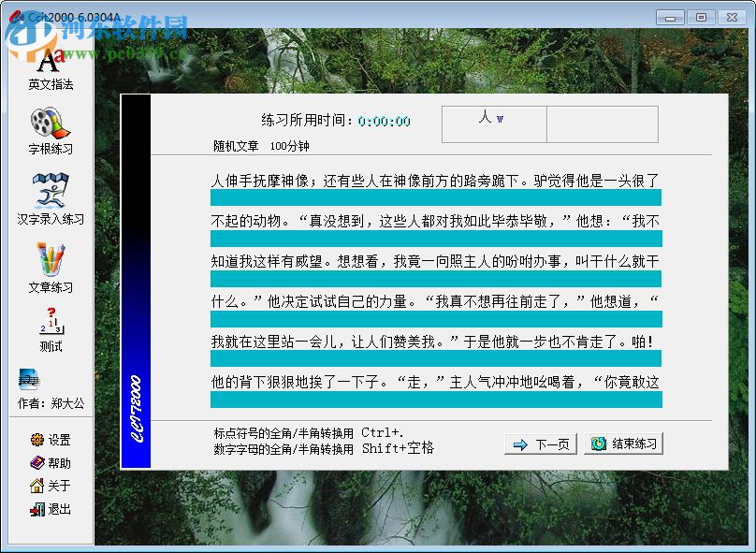756x553 pixels.
Task: Click the Cct2000 icon in the title bar
Action: click(x=17, y=16)
